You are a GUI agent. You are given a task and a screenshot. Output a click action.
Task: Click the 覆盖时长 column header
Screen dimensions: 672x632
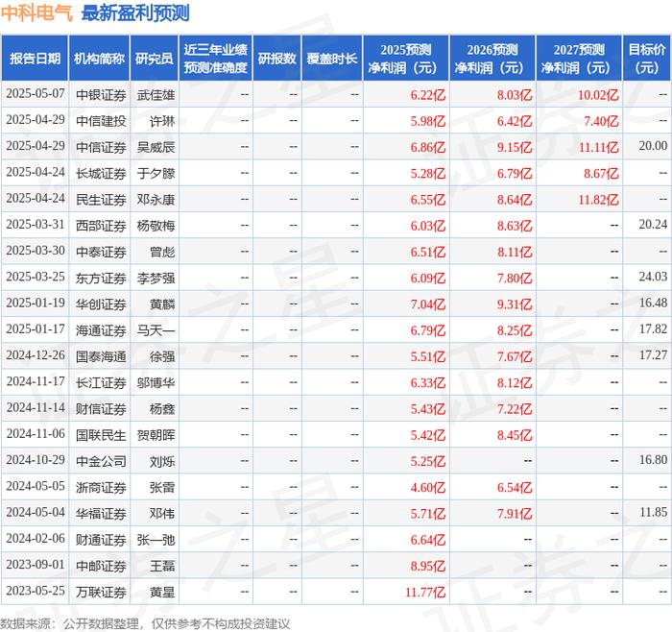332,59
